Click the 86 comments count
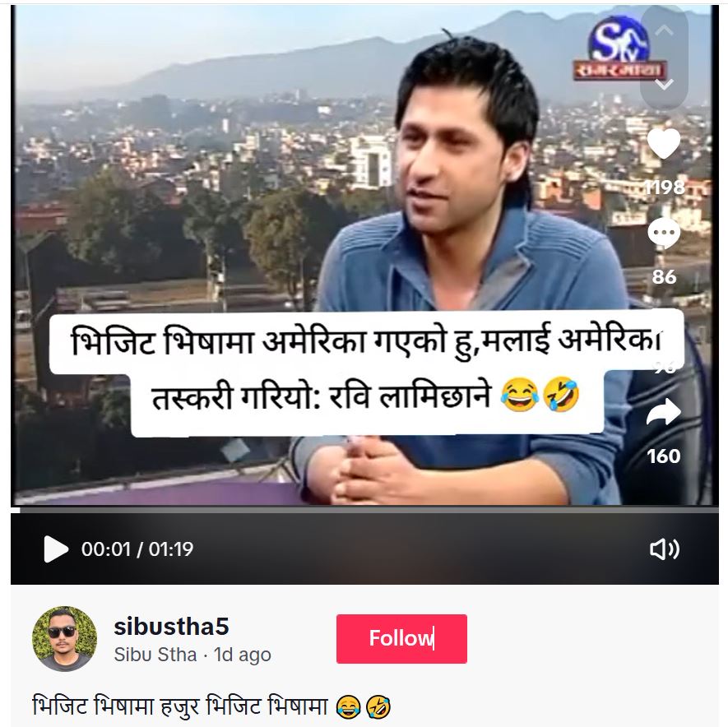The width and height of the screenshot is (728, 727). click(x=664, y=276)
